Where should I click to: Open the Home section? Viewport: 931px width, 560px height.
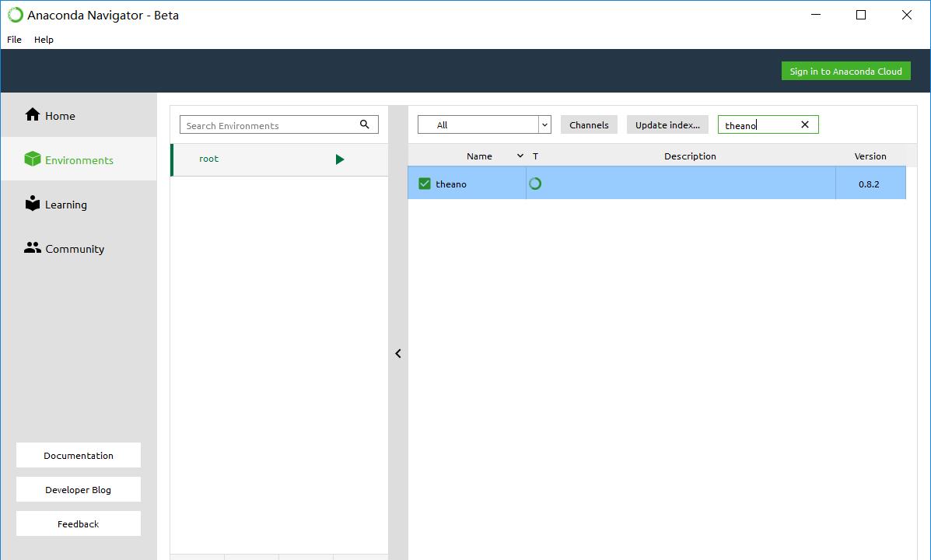(79, 115)
